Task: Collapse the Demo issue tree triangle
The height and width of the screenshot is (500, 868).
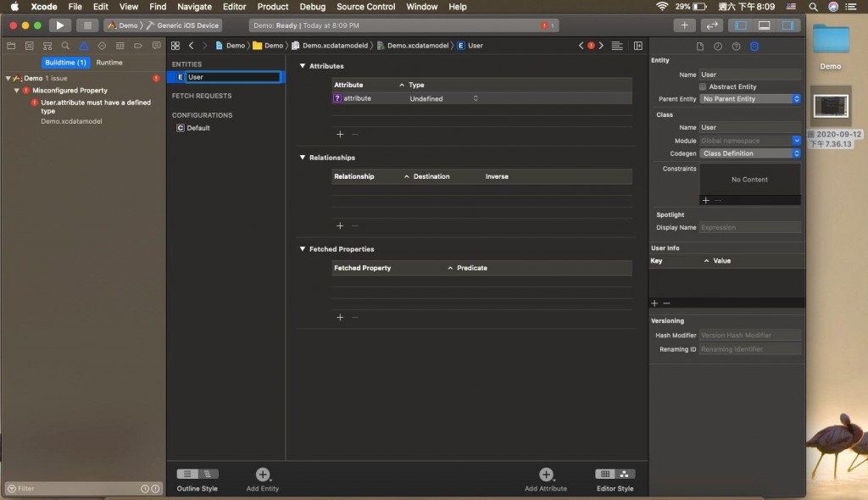Action: pyautogui.click(x=8, y=78)
